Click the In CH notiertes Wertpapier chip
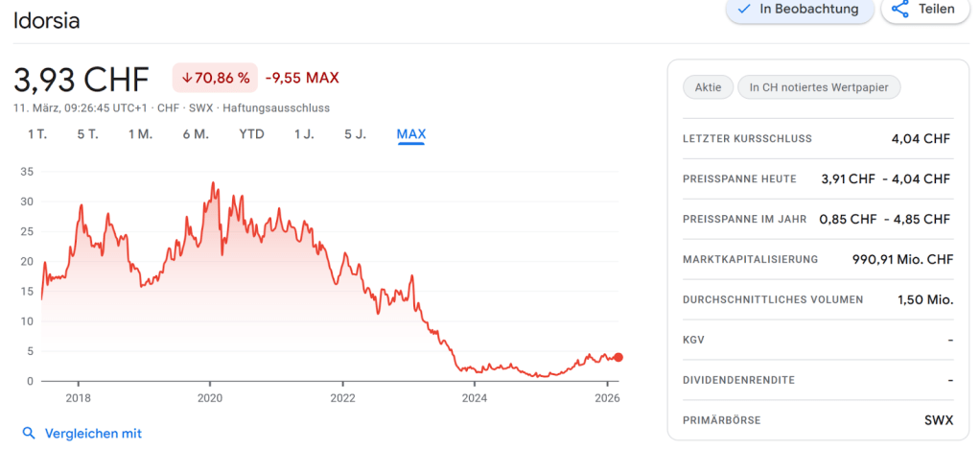 (819, 87)
